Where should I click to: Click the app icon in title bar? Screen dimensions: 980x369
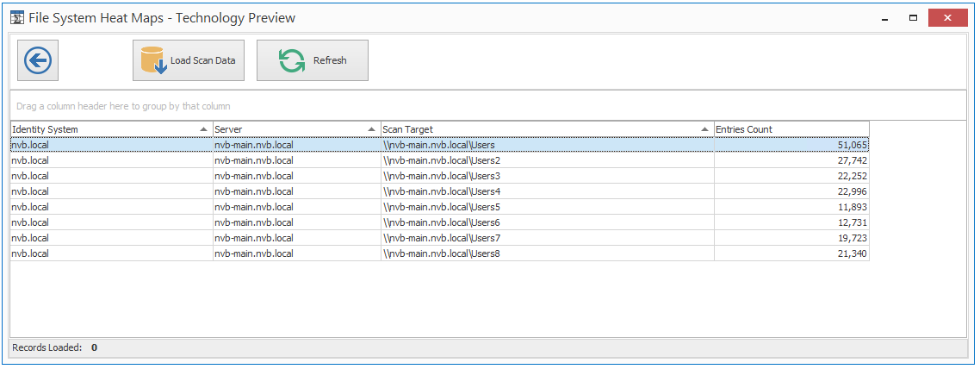coord(16,17)
